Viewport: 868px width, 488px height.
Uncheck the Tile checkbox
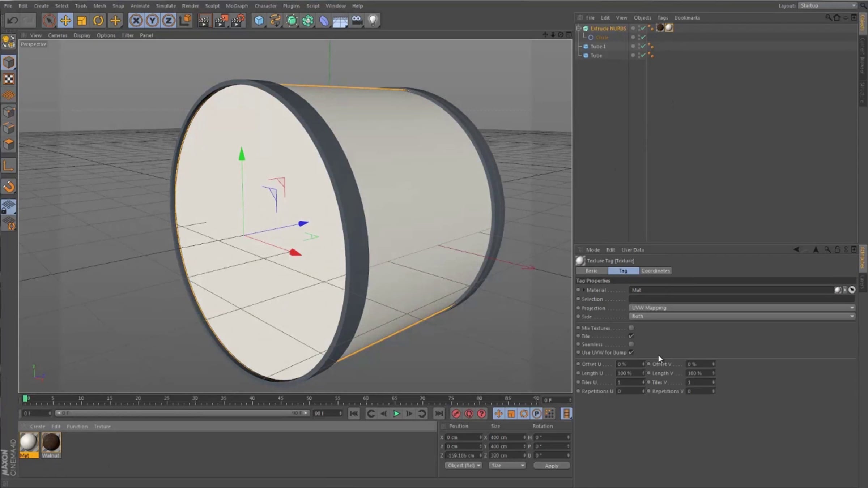click(631, 336)
